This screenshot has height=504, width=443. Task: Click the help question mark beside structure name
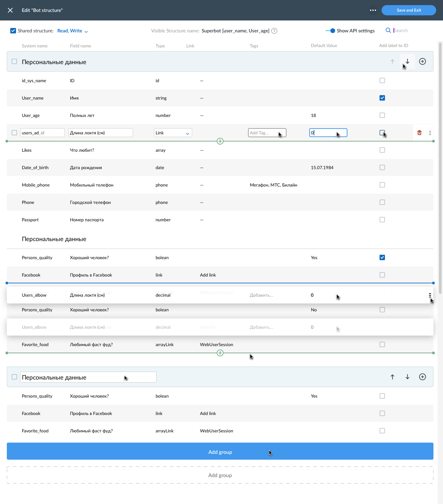[274, 31]
